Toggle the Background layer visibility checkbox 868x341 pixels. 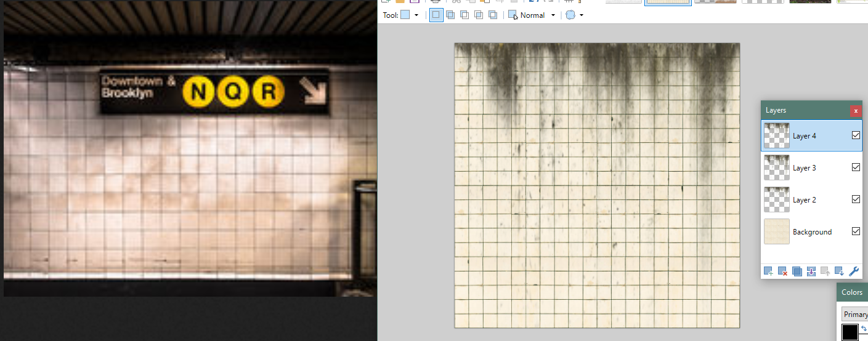pyautogui.click(x=856, y=231)
